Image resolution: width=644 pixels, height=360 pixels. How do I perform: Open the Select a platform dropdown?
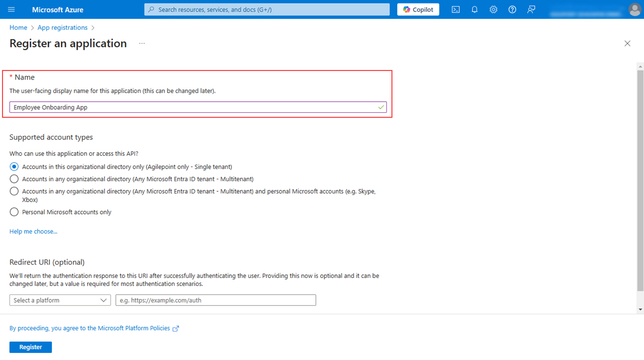(60, 300)
